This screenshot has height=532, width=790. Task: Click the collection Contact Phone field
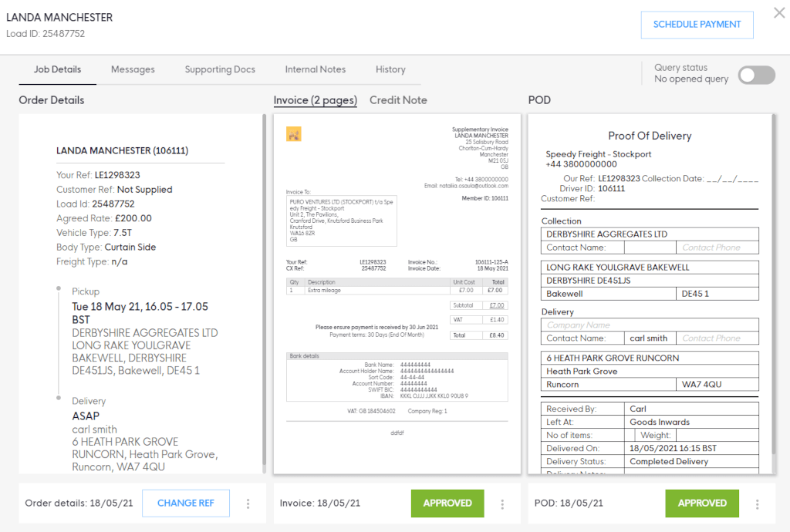(717, 247)
